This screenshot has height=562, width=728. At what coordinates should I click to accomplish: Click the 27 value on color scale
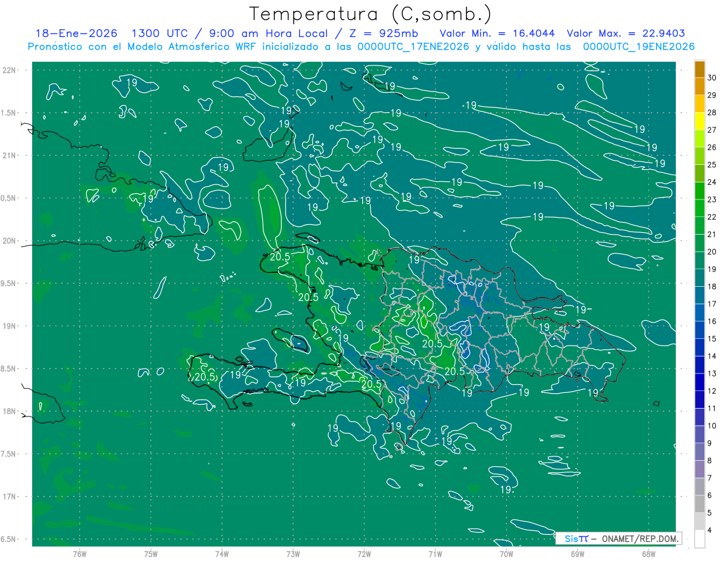point(712,130)
